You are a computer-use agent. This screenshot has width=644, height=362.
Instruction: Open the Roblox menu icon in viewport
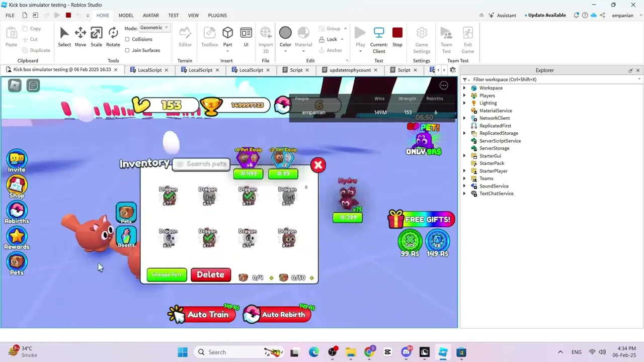coord(15,85)
